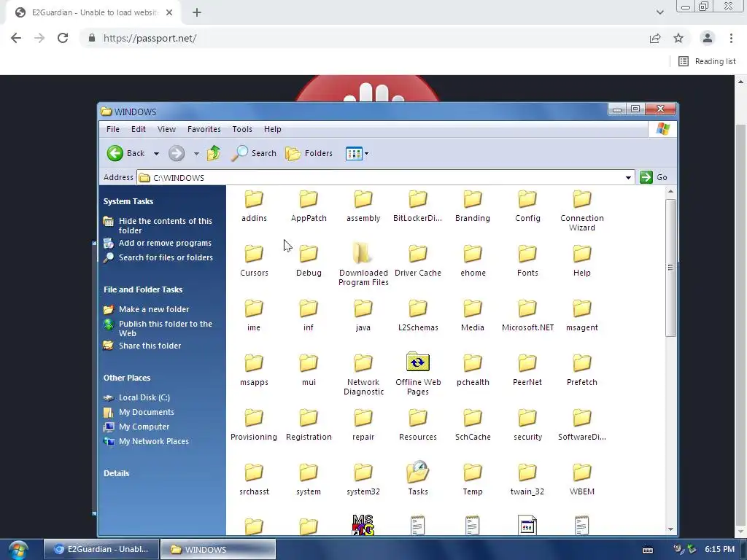Select the Cursors folder
This screenshot has width=747, height=560.
tap(254, 261)
